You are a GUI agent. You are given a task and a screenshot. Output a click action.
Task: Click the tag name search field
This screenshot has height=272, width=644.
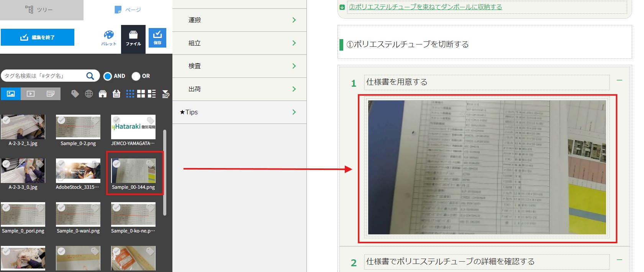click(44, 76)
